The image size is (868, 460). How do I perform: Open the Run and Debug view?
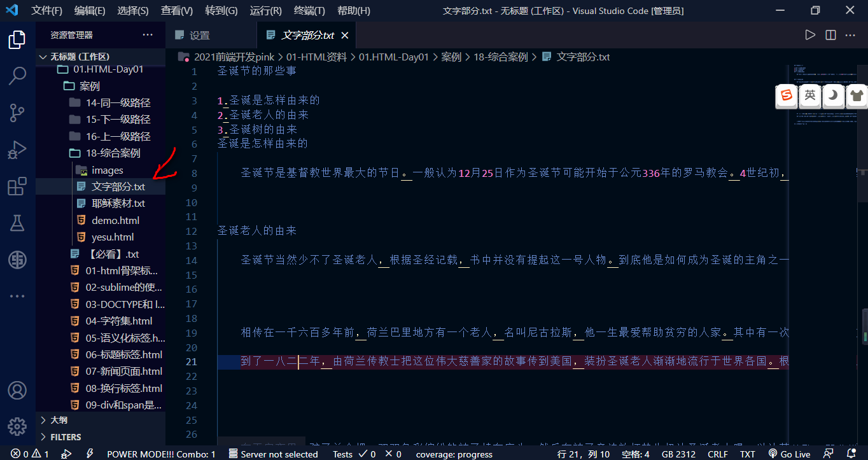(x=17, y=150)
